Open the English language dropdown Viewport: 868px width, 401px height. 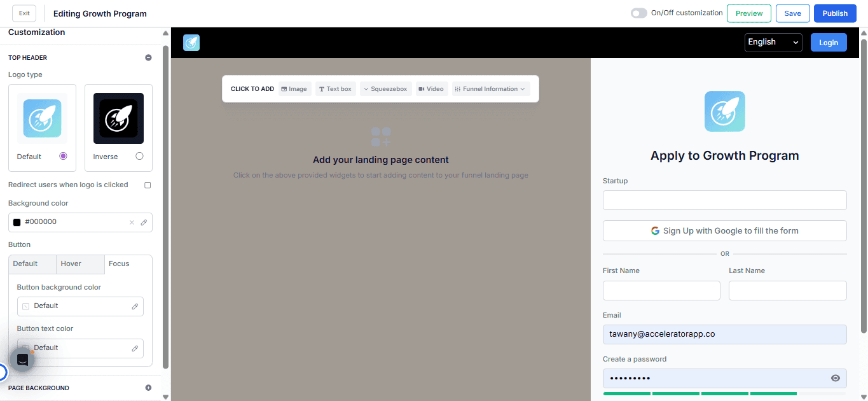773,43
